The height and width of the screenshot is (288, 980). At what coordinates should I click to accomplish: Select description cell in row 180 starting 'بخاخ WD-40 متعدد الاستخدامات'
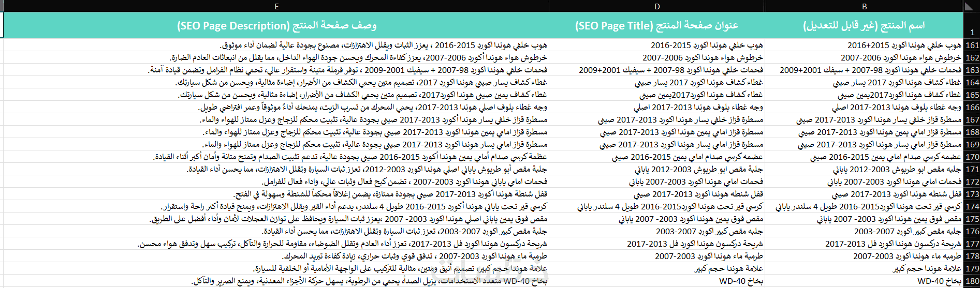click(276, 281)
